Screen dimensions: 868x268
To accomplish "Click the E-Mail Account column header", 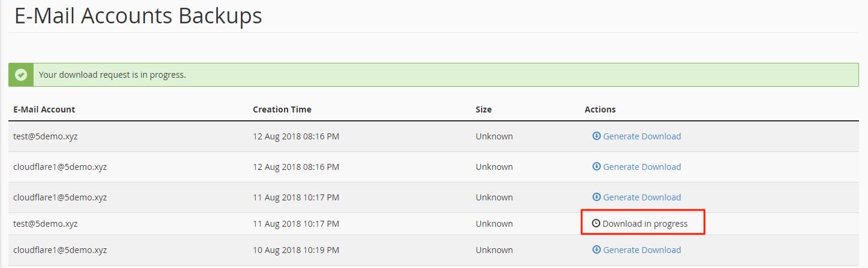I will click(x=44, y=109).
